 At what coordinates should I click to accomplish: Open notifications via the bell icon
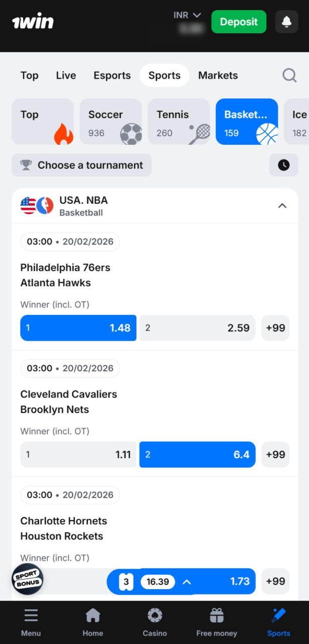(286, 22)
